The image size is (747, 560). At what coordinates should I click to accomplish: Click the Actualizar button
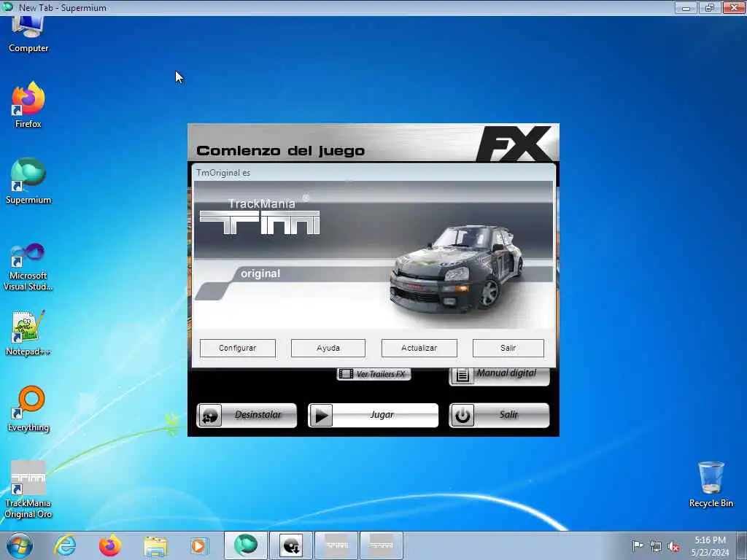pyautogui.click(x=419, y=348)
